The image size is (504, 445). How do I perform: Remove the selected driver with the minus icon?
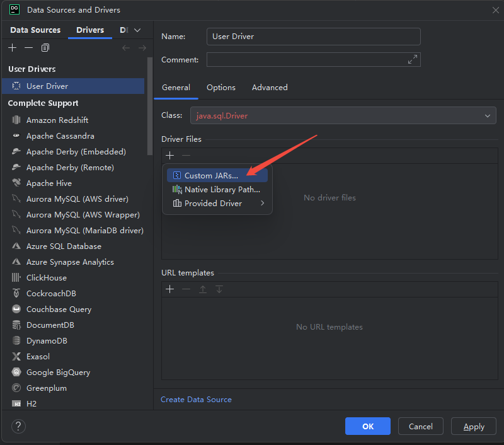click(28, 48)
